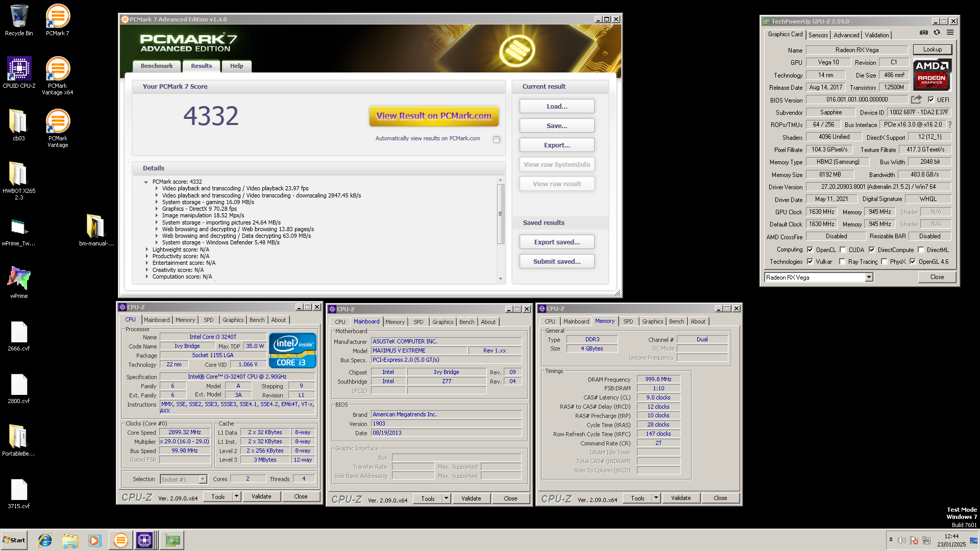Select the 3715.cvf file on the desktop
Image resolution: width=980 pixels, height=551 pixels.
(19, 493)
